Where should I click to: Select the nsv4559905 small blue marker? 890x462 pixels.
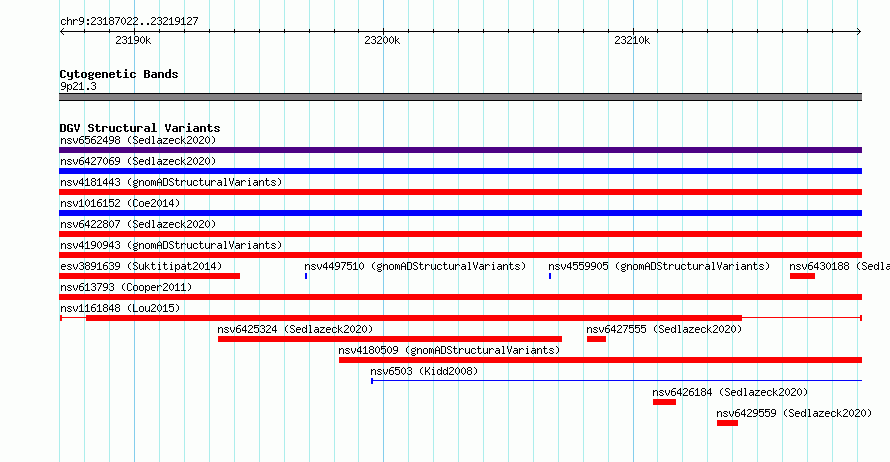(550, 276)
